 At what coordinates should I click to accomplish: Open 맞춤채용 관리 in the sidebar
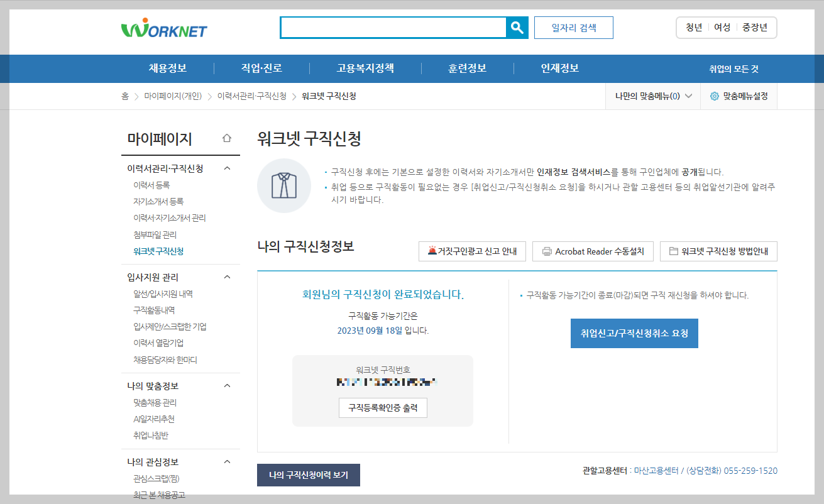155,403
